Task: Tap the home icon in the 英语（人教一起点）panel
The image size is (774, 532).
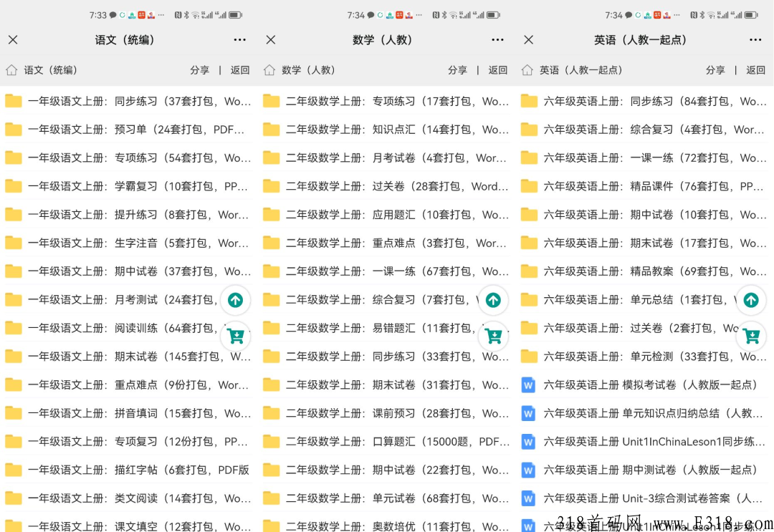Action: coord(527,70)
